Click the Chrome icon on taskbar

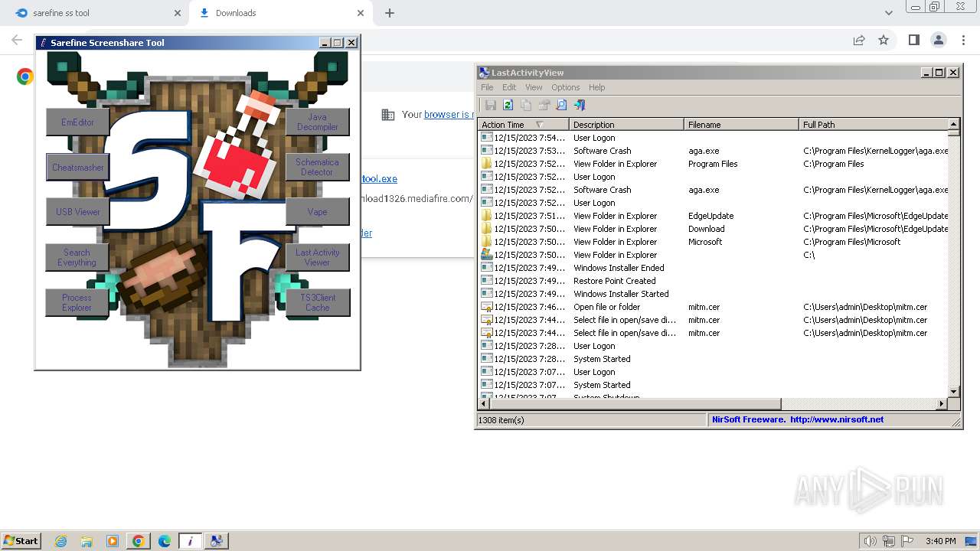[x=139, y=541]
